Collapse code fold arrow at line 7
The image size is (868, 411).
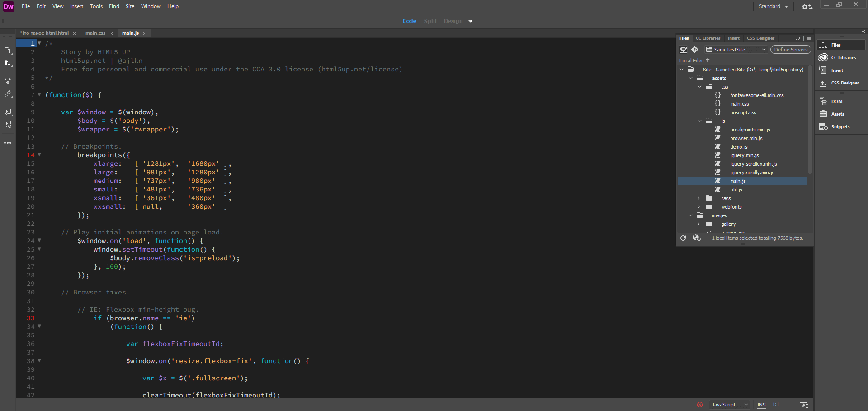click(x=40, y=95)
